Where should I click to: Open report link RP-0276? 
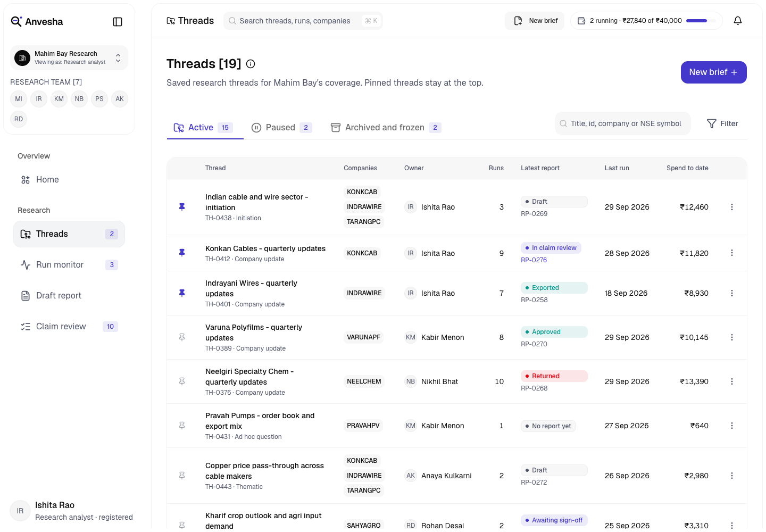pyautogui.click(x=534, y=260)
